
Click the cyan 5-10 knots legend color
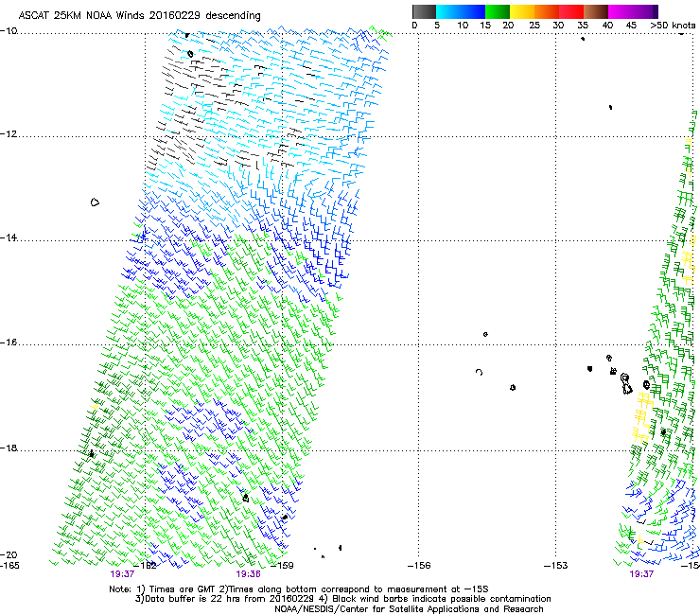(x=448, y=11)
